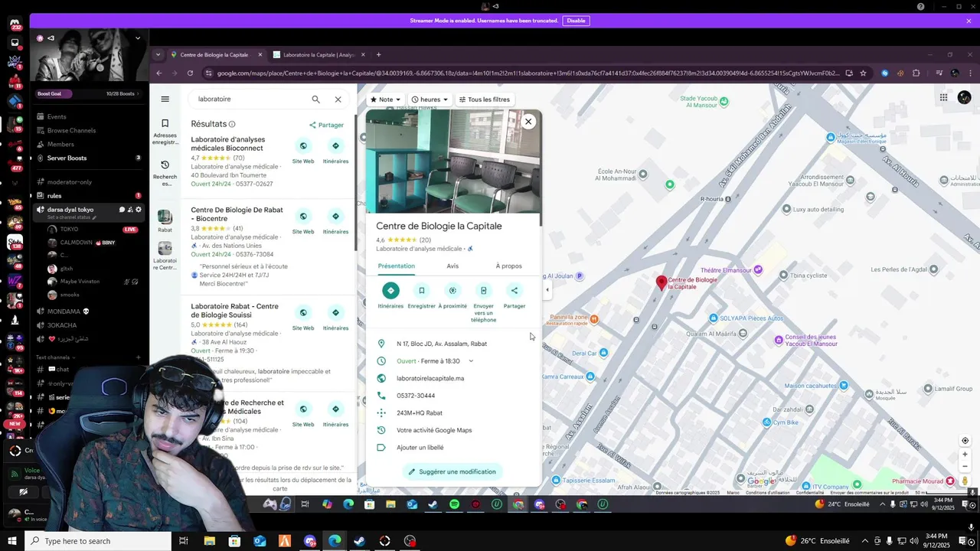Click Envoyer vers un téléphone icon
980x551 pixels.
[483, 290]
